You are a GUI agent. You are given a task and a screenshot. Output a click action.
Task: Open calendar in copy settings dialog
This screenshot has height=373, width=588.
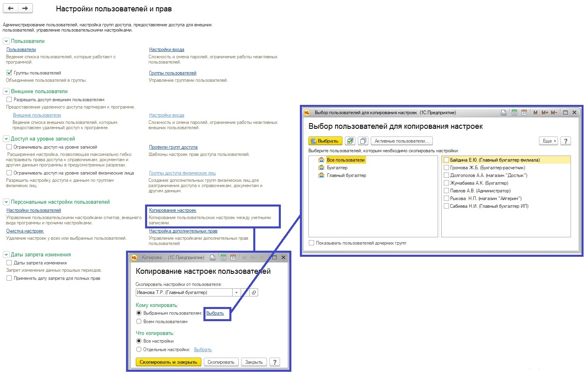coord(233,258)
